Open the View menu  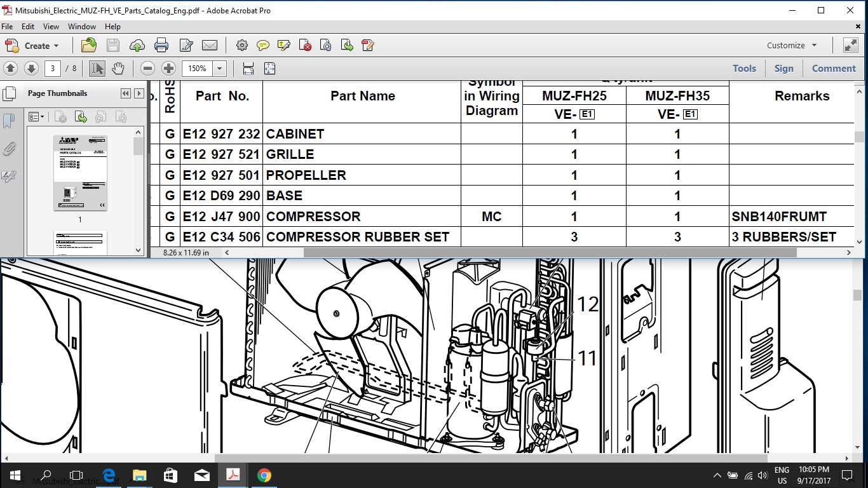click(51, 27)
